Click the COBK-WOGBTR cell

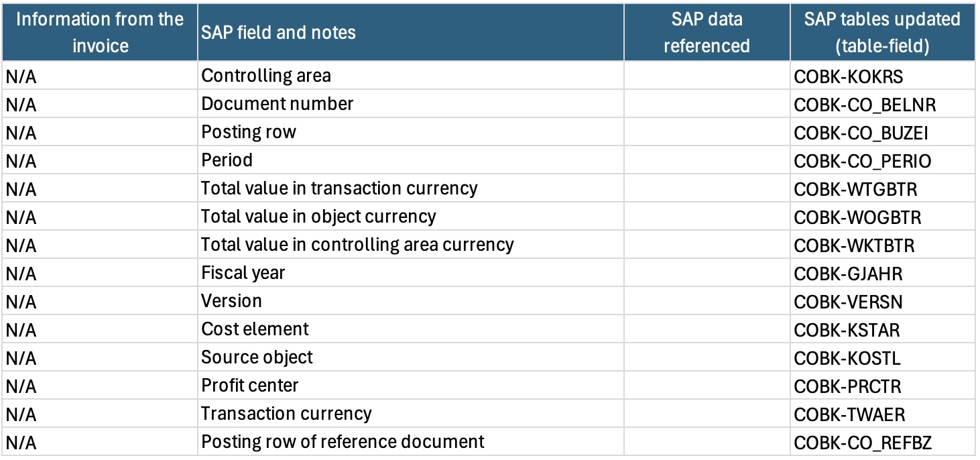[x=882, y=217]
